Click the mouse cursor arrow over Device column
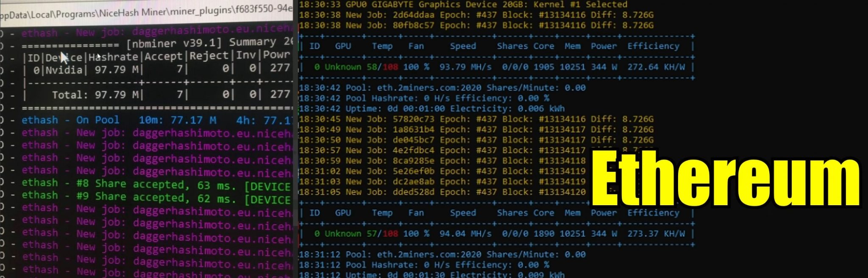Image resolution: width=868 pixels, height=278 pixels. pyautogui.click(x=64, y=58)
